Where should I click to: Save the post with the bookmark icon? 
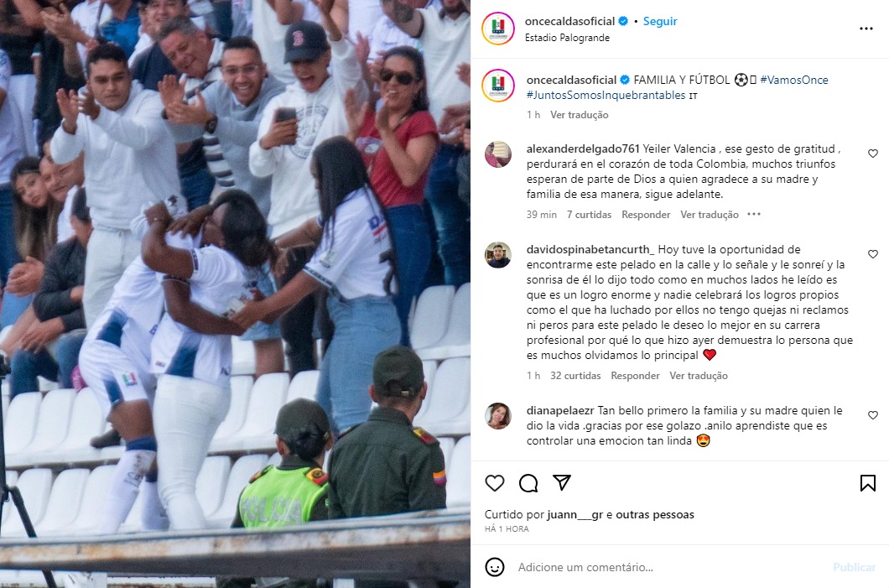867,483
